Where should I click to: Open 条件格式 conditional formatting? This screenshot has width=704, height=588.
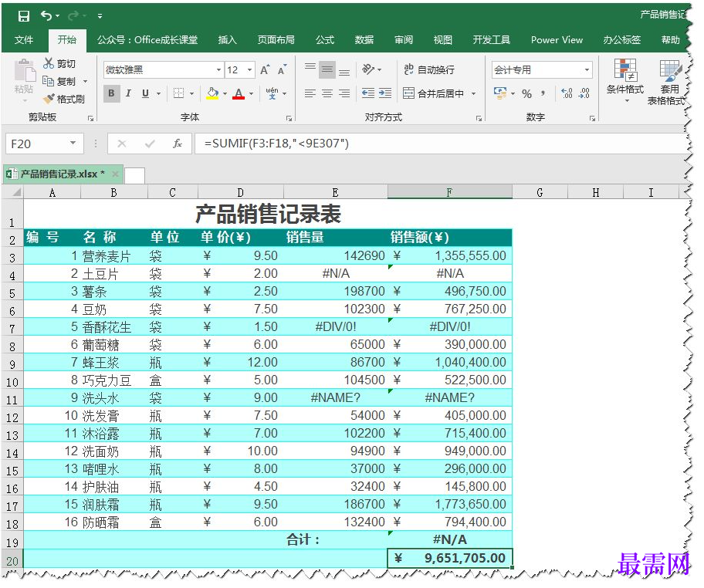tap(625, 81)
